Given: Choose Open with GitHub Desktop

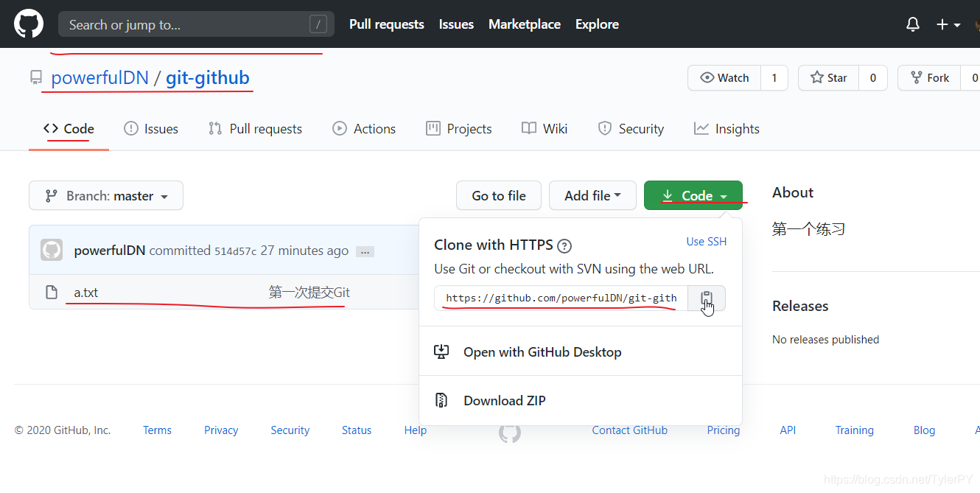Looking at the screenshot, I should 542,352.
